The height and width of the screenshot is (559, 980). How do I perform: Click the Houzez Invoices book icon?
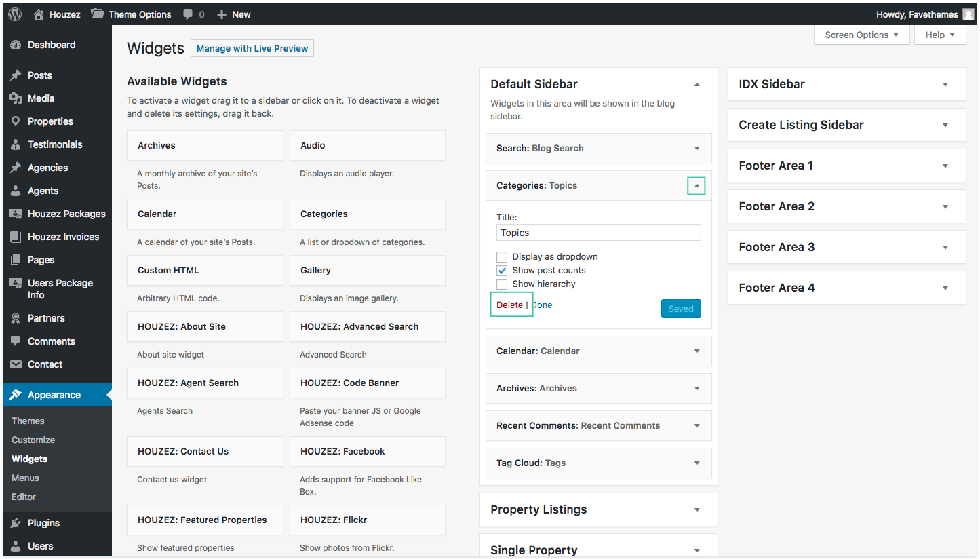click(16, 237)
